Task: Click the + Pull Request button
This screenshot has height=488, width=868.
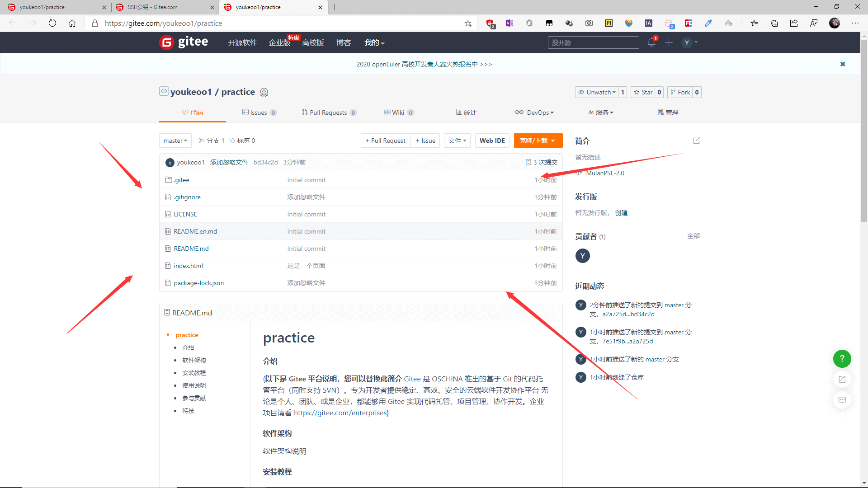Action: (x=386, y=141)
